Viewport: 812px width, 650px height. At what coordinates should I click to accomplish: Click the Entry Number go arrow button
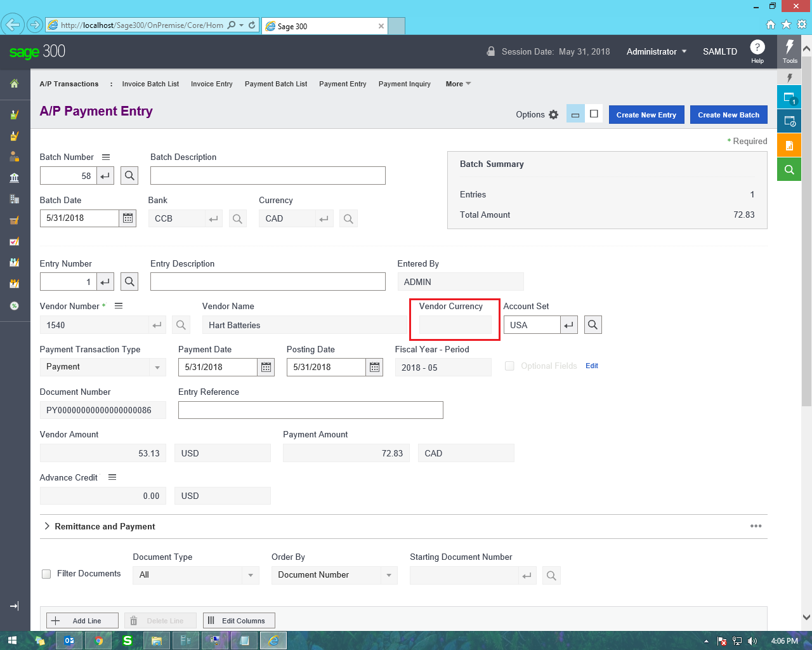(x=105, y=281)
